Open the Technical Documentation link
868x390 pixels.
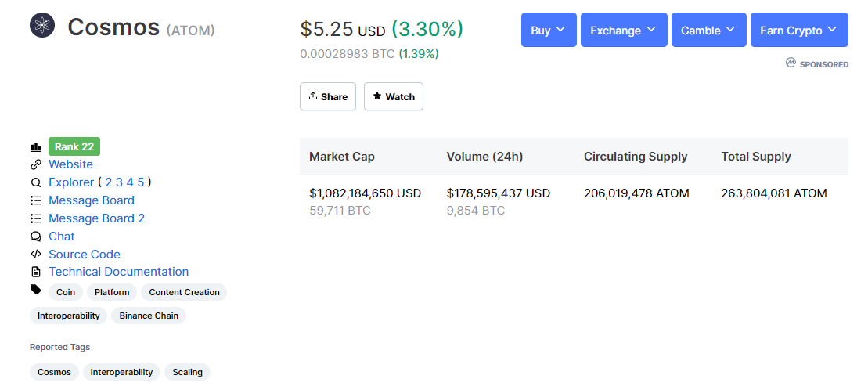(x=118, y=272)
